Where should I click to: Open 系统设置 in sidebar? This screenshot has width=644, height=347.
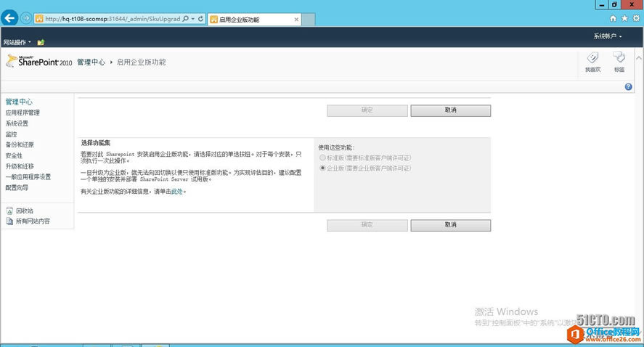17,123
